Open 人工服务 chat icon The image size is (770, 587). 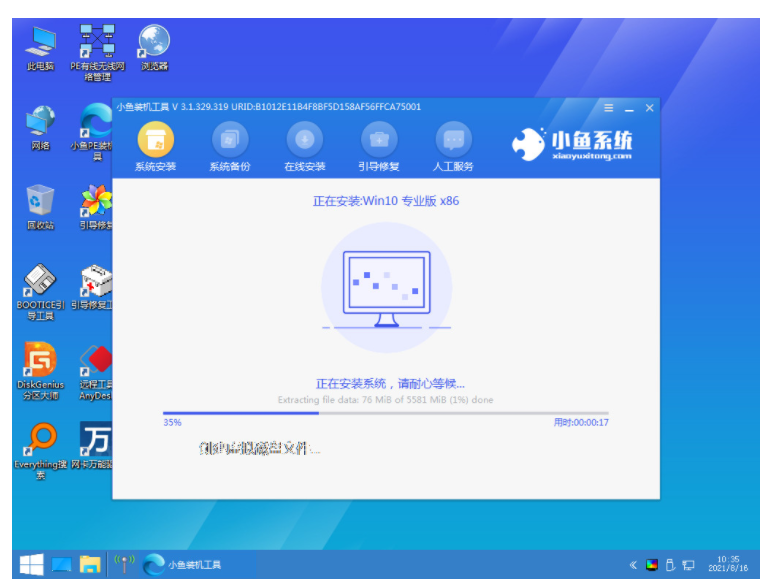(453, 140)
